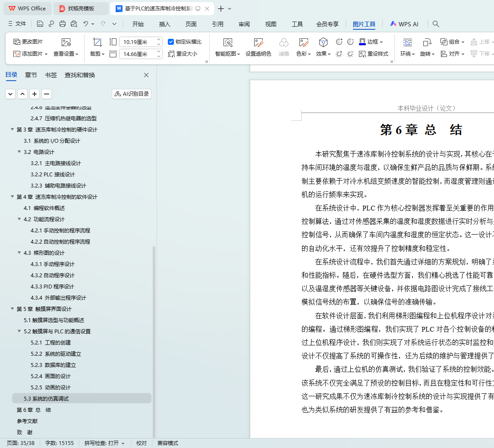Open 组合 group options
The width and height of the screenshot is (494, 448).
click(453, 42)
